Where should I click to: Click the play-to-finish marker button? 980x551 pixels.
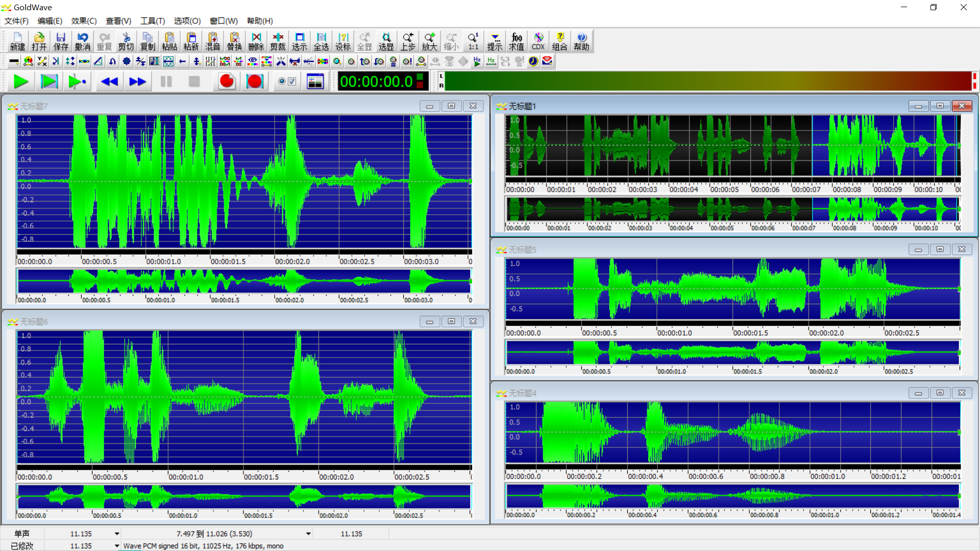[78, 82]
